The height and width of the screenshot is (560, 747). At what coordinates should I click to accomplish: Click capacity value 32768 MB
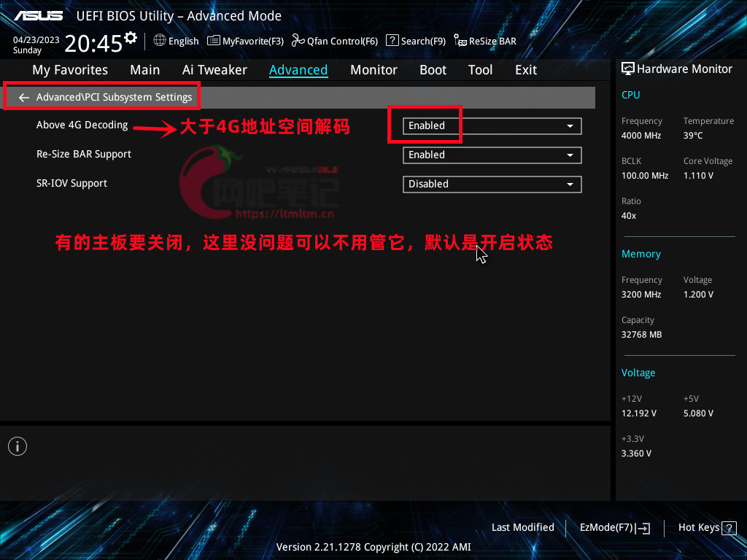click(x=641, y=334)
